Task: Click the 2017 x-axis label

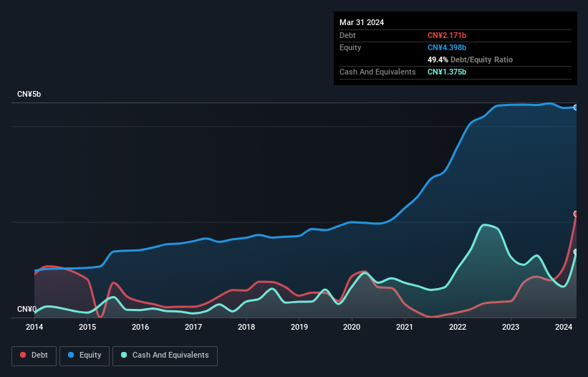Action: pyautogui.click(x=193, y=327)
